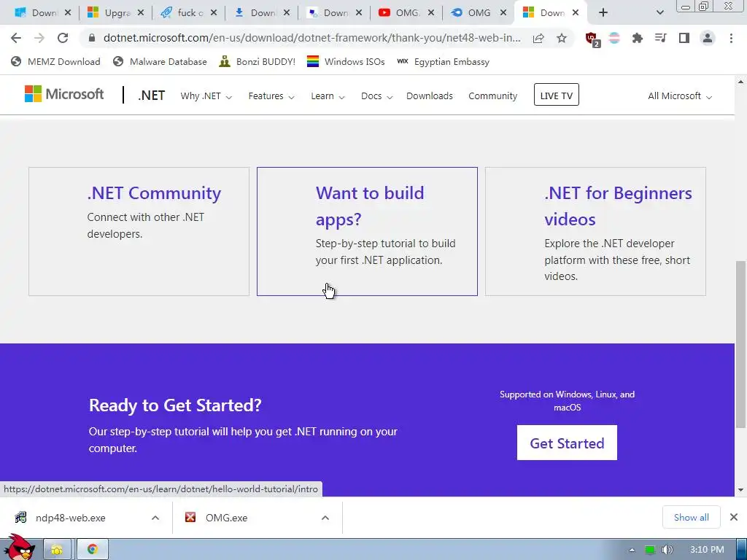Open the Extensions puzzle icon
The width and height of the screenshot is (747, 560).
[x=637, y=38]
